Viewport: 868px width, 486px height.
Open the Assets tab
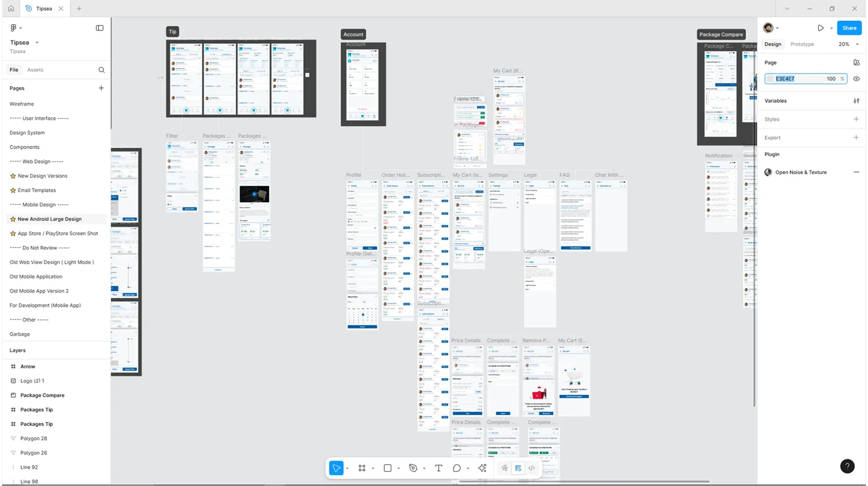pyautogui.click(x=35, y=70)
